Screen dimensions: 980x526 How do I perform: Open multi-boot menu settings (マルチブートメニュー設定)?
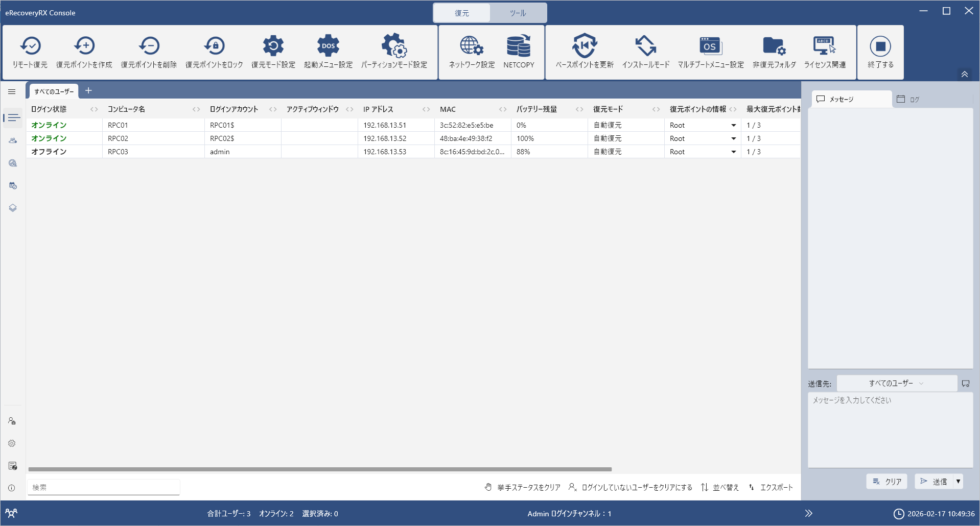[710, 46]
